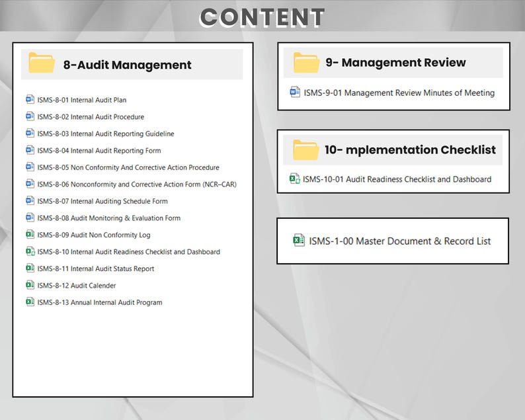The width and height of the screenshot is (525, 420).
Task: Select the 9- Management Review heading text
Action: (395, 62)
